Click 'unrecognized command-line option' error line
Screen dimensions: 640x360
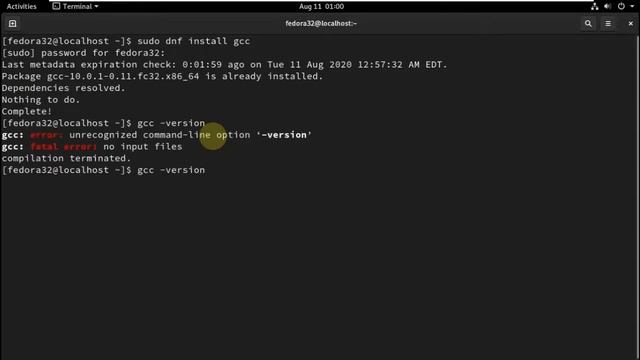tap(157, 135)
